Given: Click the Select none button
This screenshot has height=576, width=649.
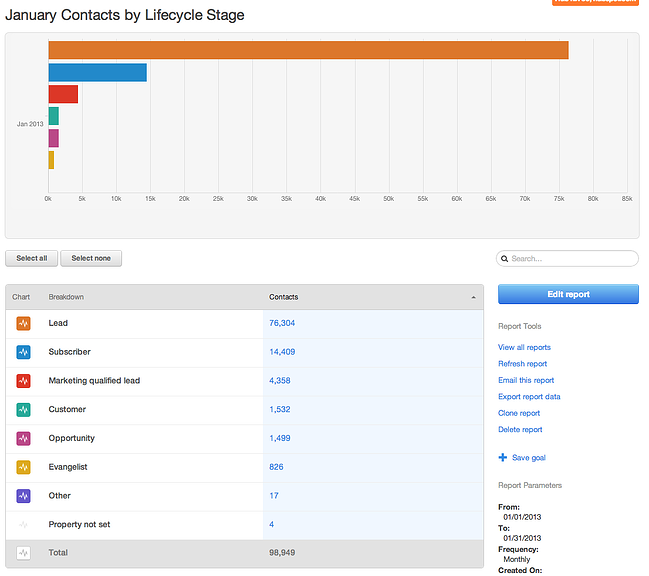Looking at the screenshot, I should tap(91, 258).
